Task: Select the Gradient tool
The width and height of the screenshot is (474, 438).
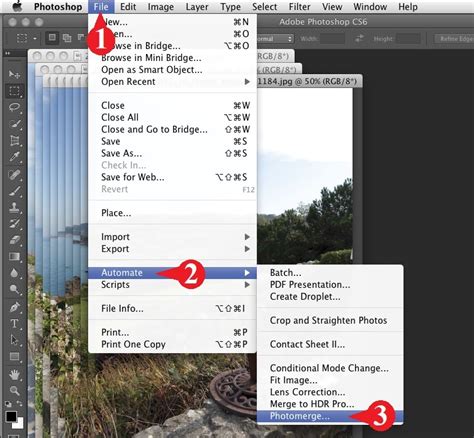Action: click(x=14, y=257)
